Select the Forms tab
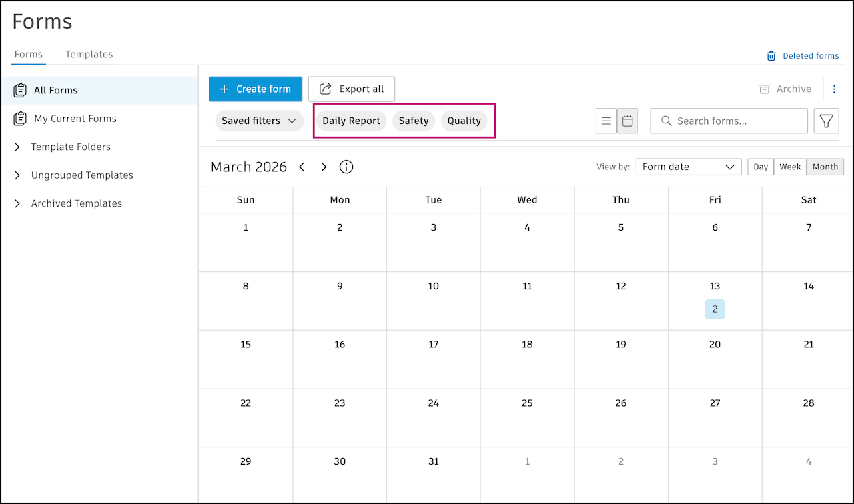The height and width of the screenshot is (504, 854). tap(29, 55)
